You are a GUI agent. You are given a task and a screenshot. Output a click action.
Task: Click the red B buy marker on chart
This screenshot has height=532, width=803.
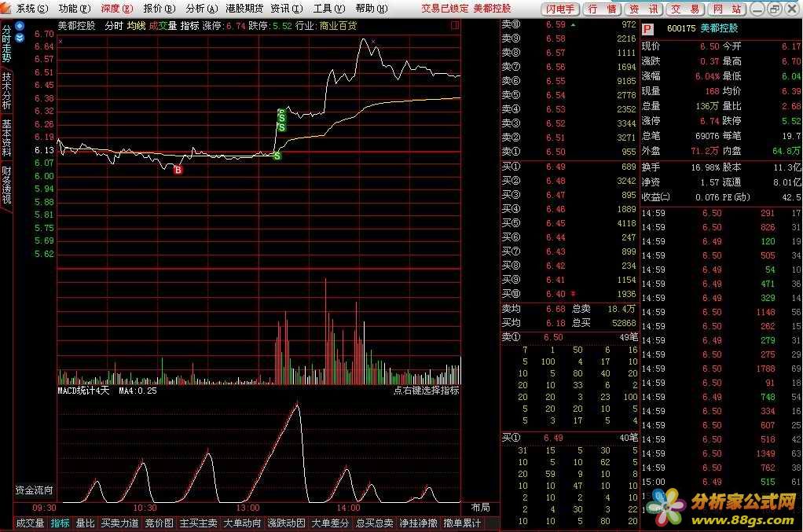[x=178, y=170]
